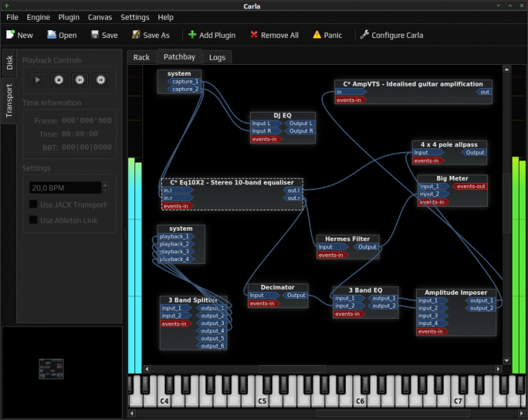Viewport: 528px width, 420px height.
Task: Switch to the Logs tab
Action: click(x=218, y=57)
